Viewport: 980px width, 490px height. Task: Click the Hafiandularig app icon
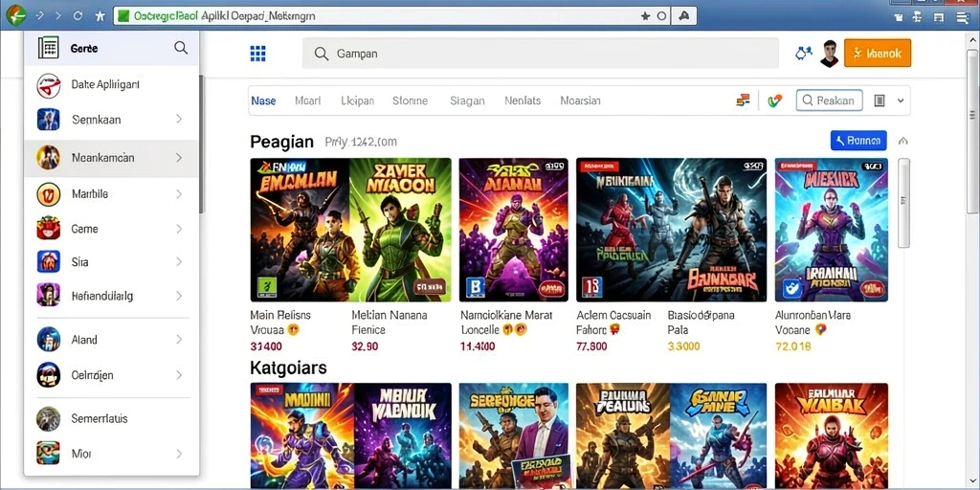tap(48, 295)
